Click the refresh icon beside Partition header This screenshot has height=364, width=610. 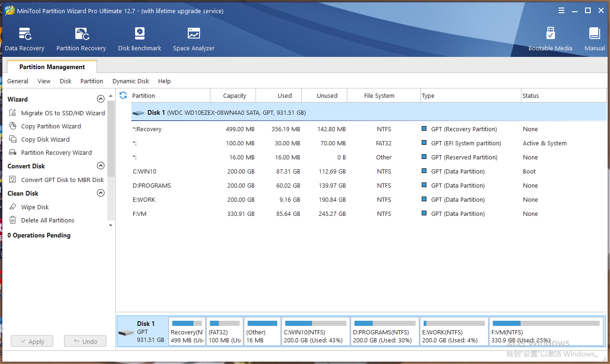123,95
